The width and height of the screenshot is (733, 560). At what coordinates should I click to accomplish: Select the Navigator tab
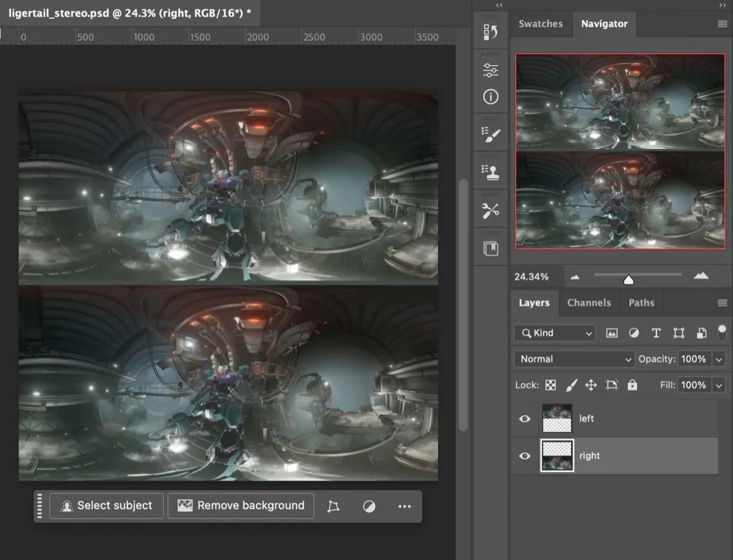click(604, 24)
